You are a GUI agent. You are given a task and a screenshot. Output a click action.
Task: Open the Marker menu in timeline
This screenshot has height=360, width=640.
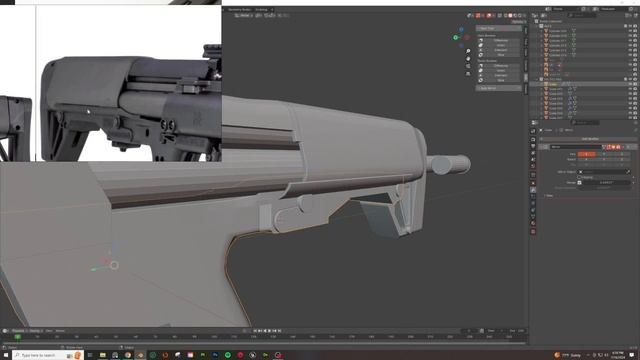60,331
